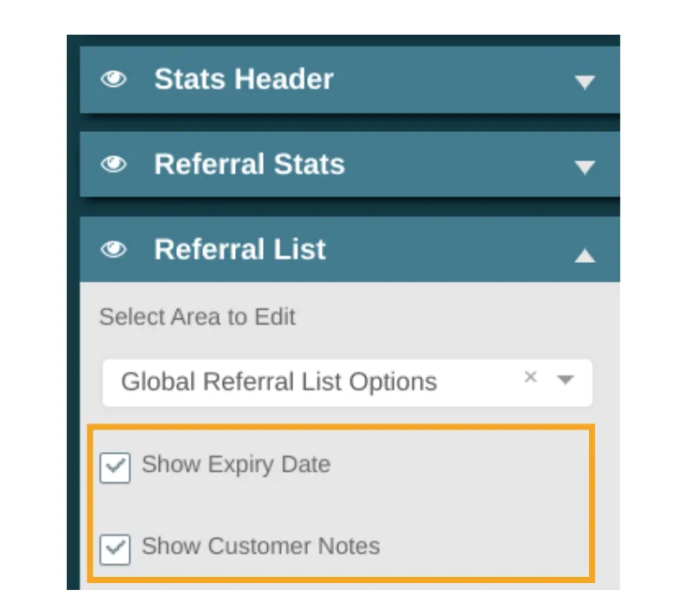This screenshot has width=687, height=616.
Task: Expand Referral Stats with its down arrow
Action: tap(585, 167)
